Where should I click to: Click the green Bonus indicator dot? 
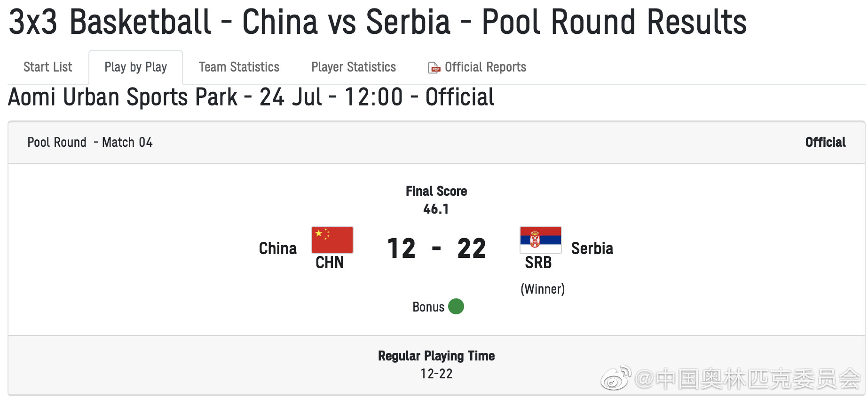point(456,306)
